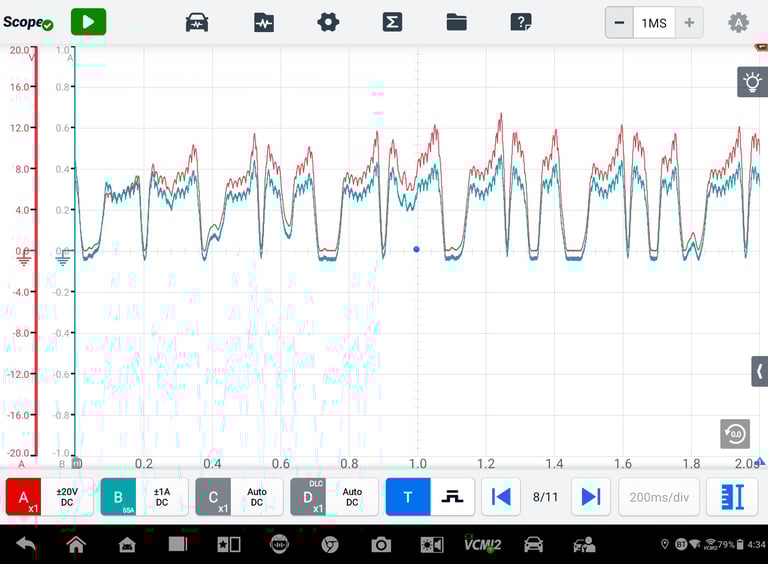This screenshot has width=768, height=564.
Task: Open the recent apps square icon
Action: 178,544
